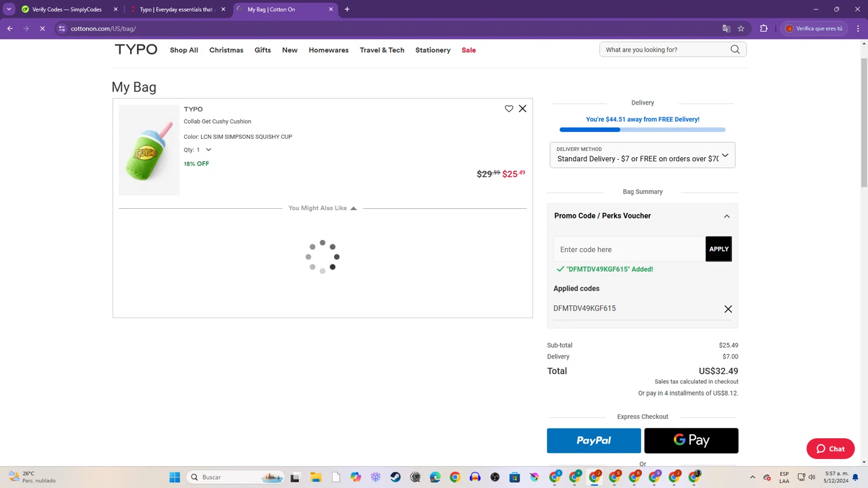
Task: Close the Verify Codes SimplyCodes tab
Action: coord(116,9)
